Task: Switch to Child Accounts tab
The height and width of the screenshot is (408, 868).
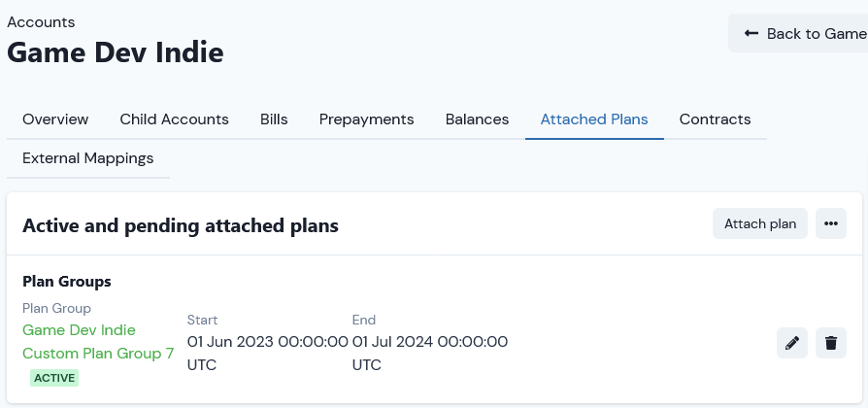Action: [x=175, y=119]
